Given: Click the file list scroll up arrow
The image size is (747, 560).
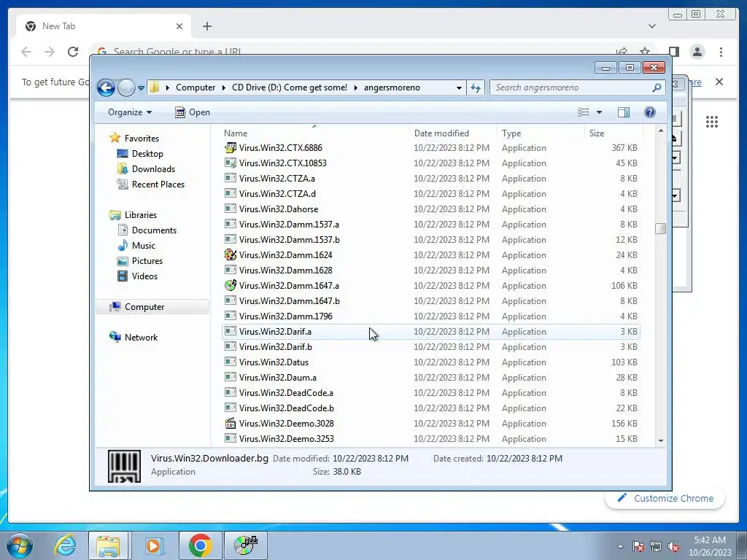Looking at the screenshot, I should tap(661, 131).
